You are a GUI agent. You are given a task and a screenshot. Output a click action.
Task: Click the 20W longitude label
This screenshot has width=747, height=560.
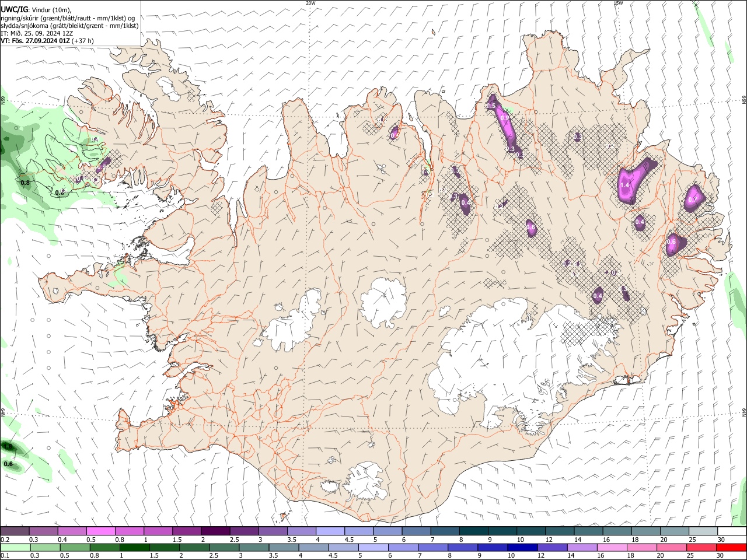point(310,3)
